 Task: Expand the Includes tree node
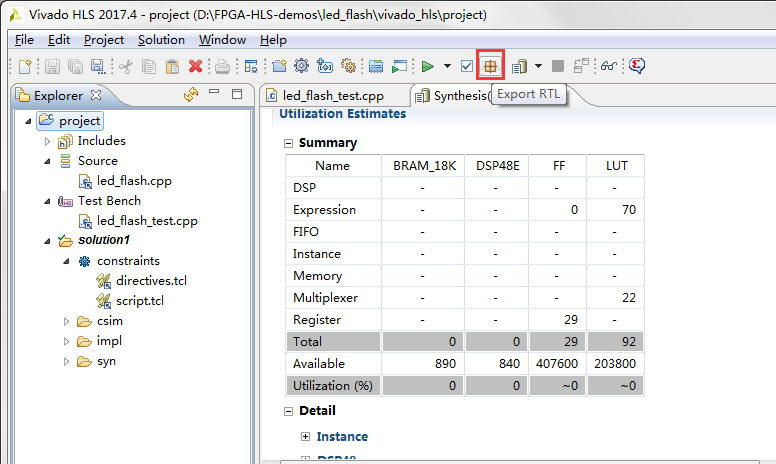pos(47,141)
